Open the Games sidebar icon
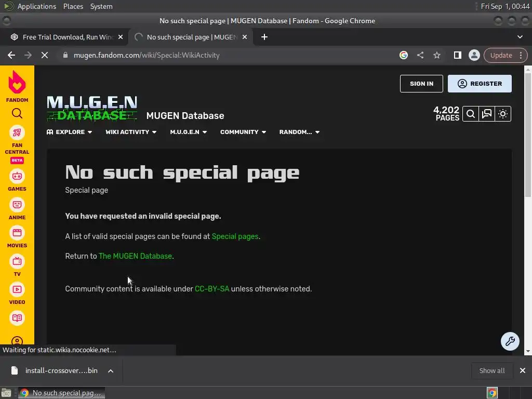Screen dimensions: 532x399 point(17,177)
